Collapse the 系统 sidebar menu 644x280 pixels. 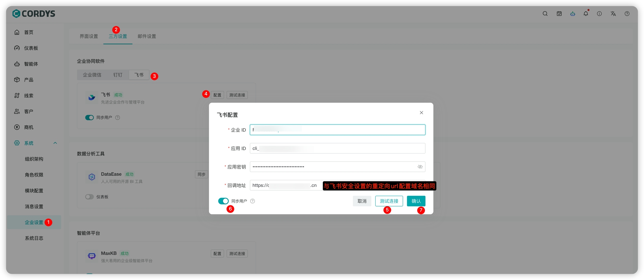tap(55, 143)
